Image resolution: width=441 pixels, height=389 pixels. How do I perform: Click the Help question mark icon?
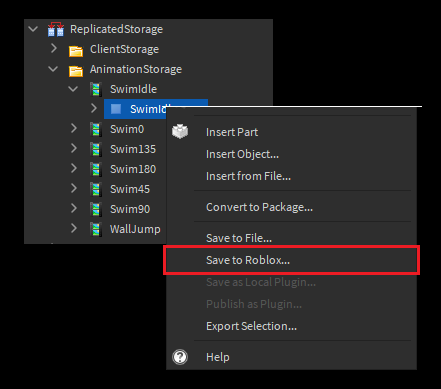point(180,357)
